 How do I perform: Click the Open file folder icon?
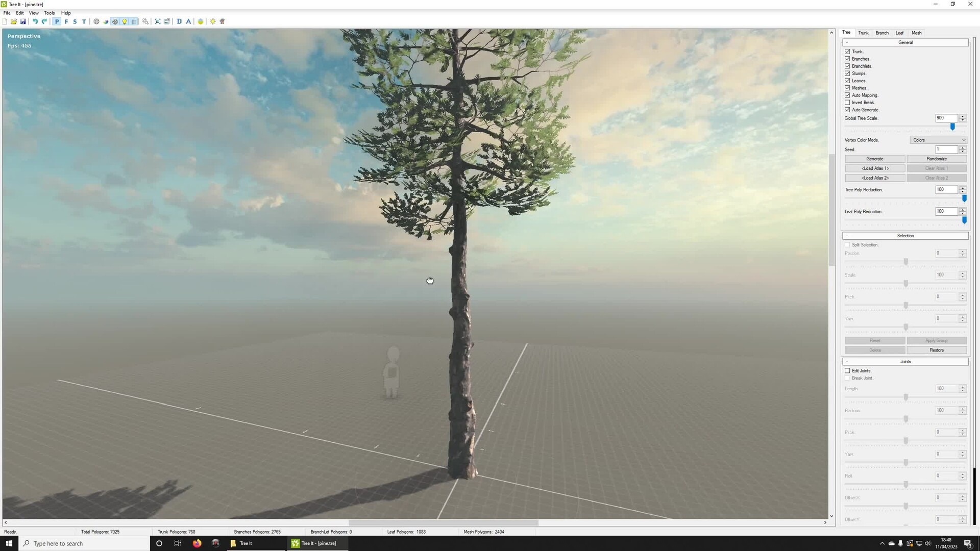pyautogui.click(x=14, y=21)
